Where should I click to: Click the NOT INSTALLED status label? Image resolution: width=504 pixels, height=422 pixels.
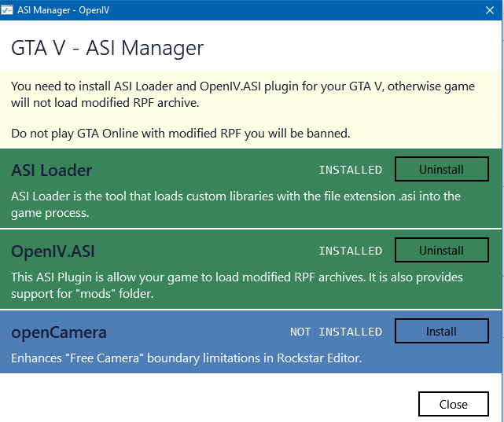coord(336,332)
